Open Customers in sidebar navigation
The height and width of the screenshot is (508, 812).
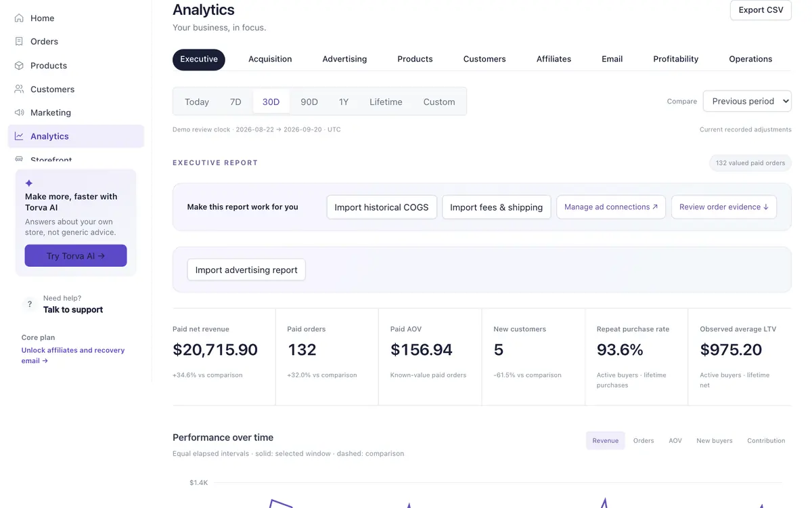click(x=76, y=89)
